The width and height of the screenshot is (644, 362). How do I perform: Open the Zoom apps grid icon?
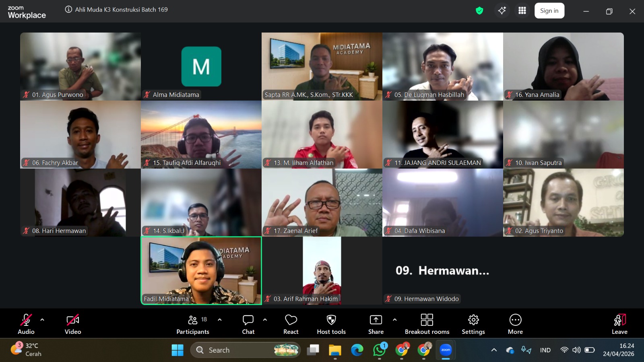pos(522,11)
